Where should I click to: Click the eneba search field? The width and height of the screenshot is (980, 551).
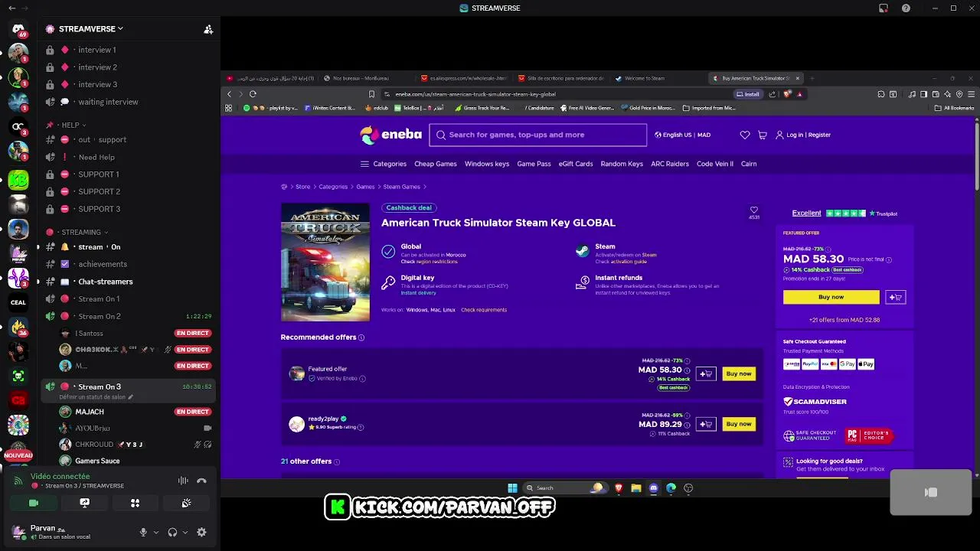[538, 135]
